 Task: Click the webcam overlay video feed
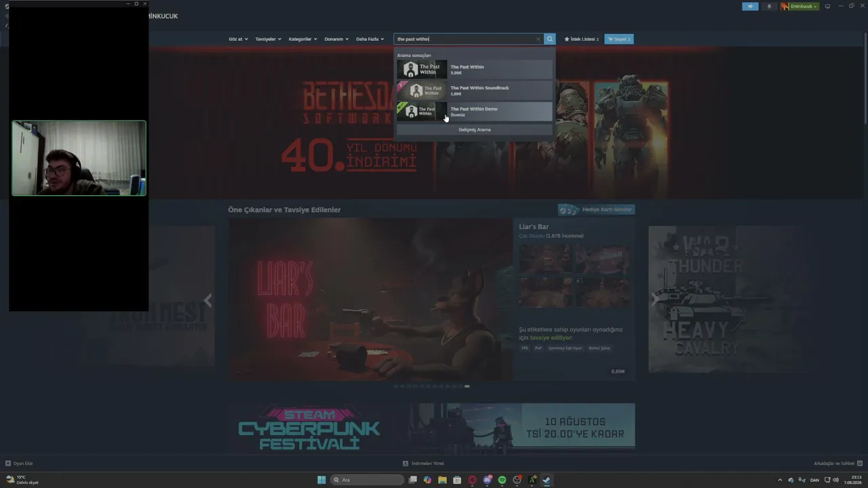pos(79,159)
